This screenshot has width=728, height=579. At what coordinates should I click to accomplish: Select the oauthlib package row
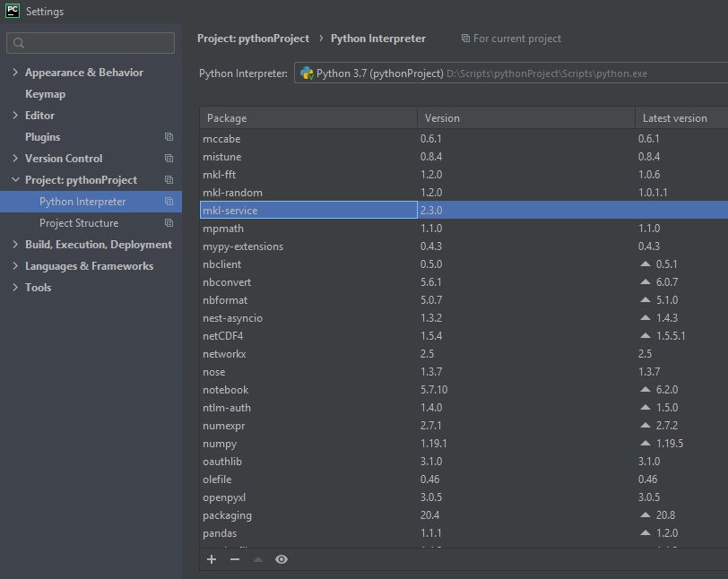click(x=464, y=462)
